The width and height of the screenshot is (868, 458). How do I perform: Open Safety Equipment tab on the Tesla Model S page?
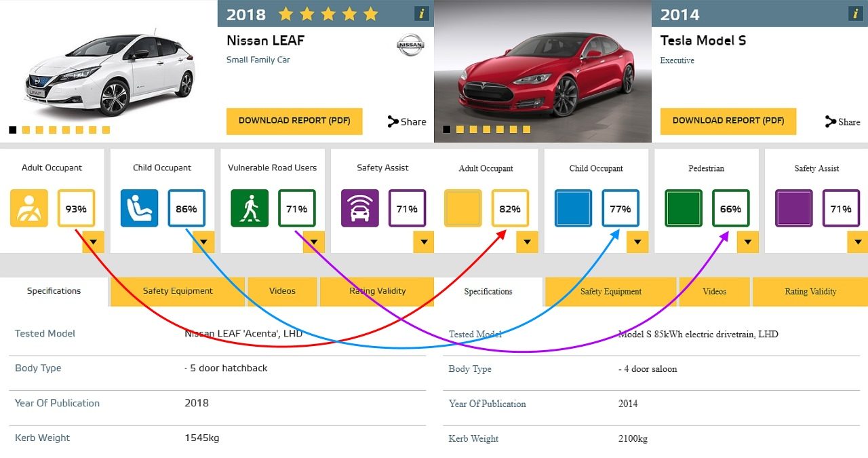tap(611, 292)
